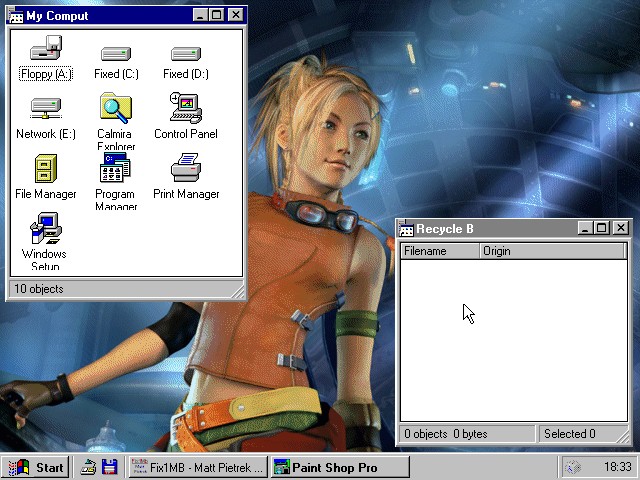This screenshot has width=640, height=480.
Task: Launch the Program Manager icon
Action: (x=116, y=168)
